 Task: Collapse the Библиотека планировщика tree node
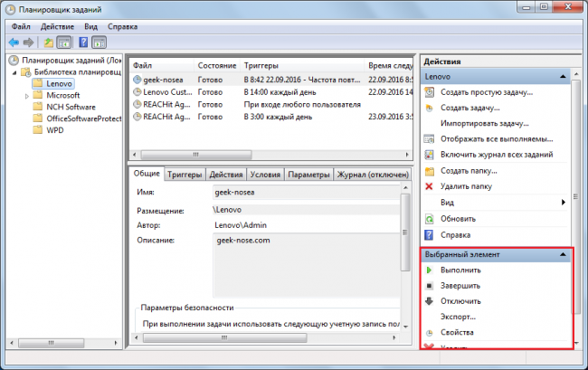point(14,71)
